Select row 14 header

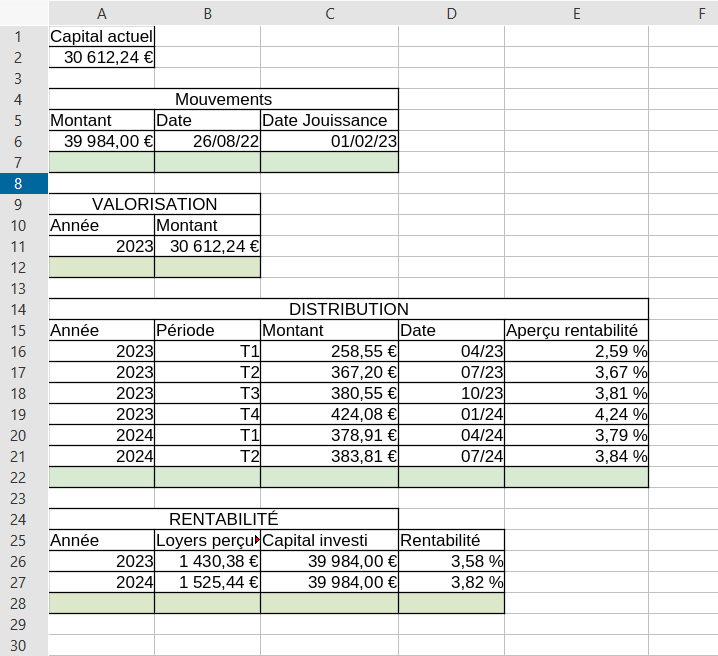(x=24, y=309)
